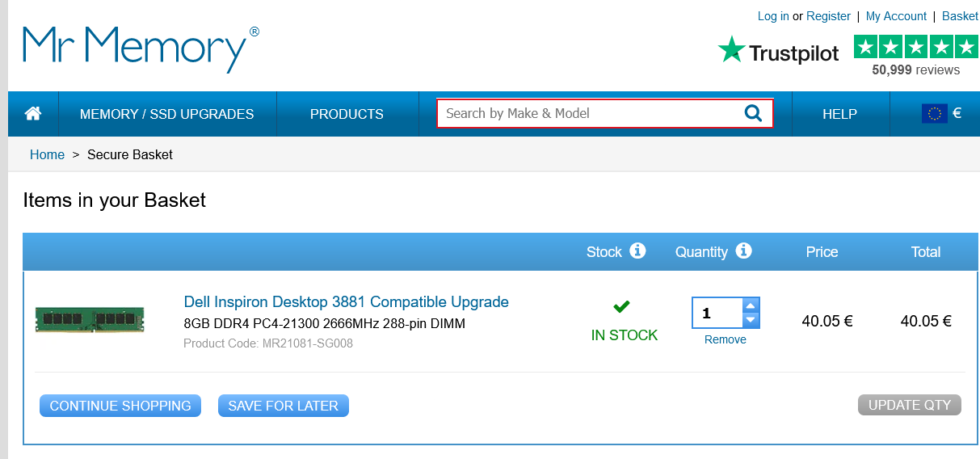Image resolution: width=980 pixels, height=459 pixels.
Task: Click the Mr Memory logo
Action: pyautogui.click(x=141, y=48)
